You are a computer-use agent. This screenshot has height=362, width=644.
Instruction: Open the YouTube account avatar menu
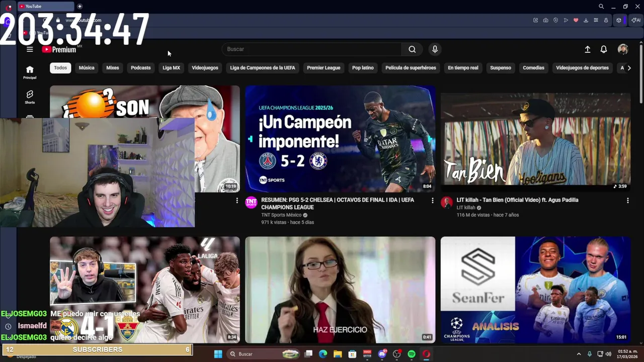click(x=623, y=49)
